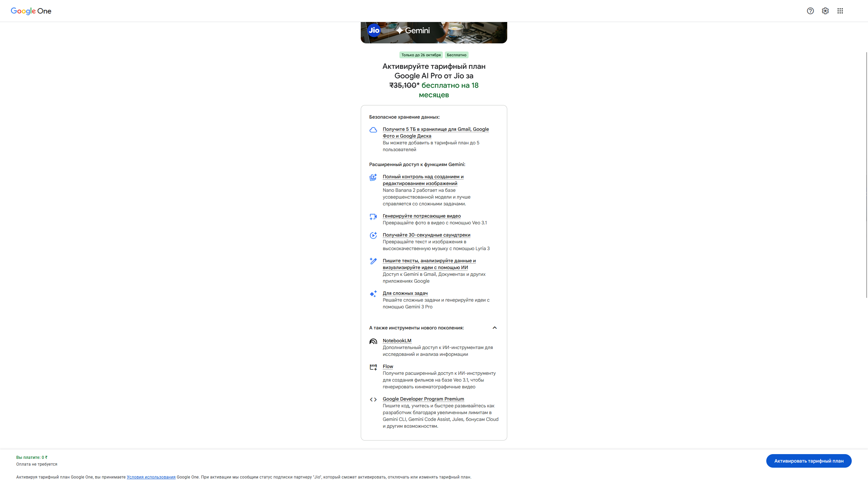Click the Flow clapperboard icon
The image size is (868, 488).
click(373, 367)
